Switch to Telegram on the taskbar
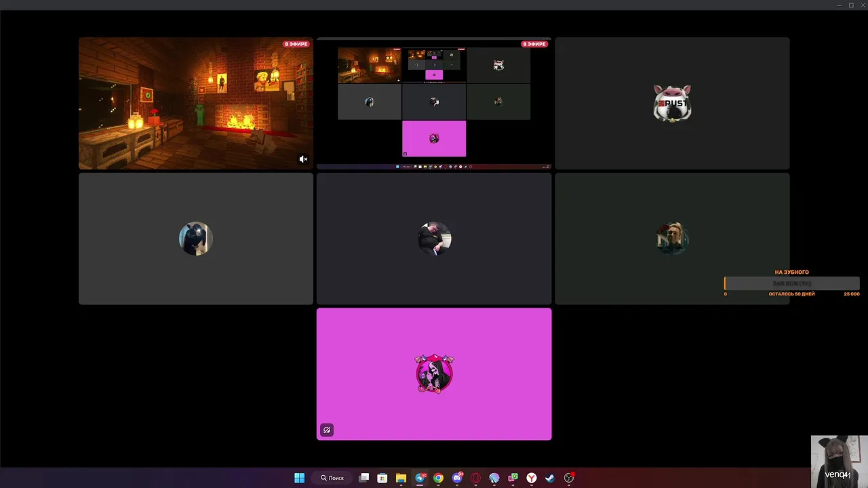 [x=420, y=478]
